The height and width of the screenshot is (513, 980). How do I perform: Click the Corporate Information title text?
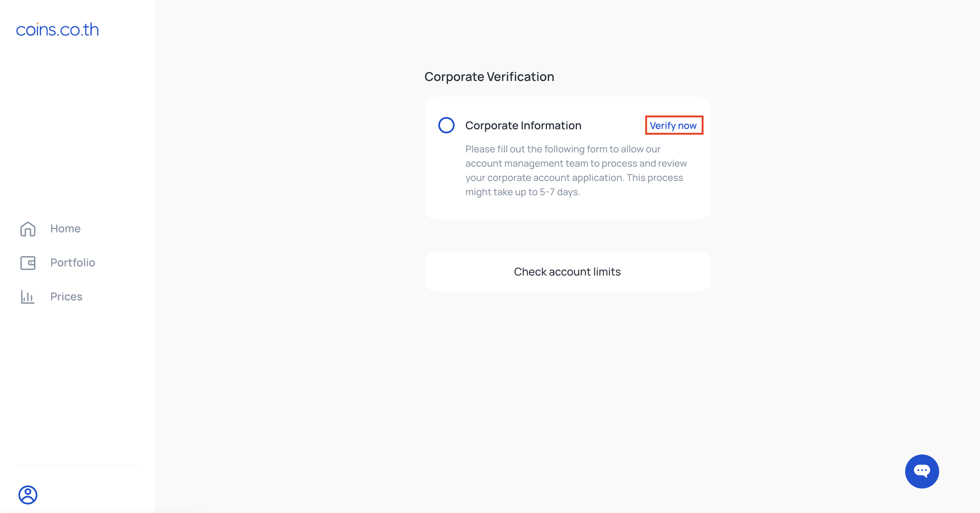523,126
